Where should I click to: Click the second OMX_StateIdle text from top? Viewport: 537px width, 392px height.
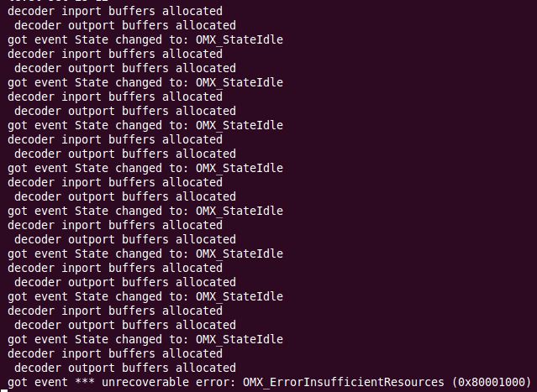[x=240, y=82]
